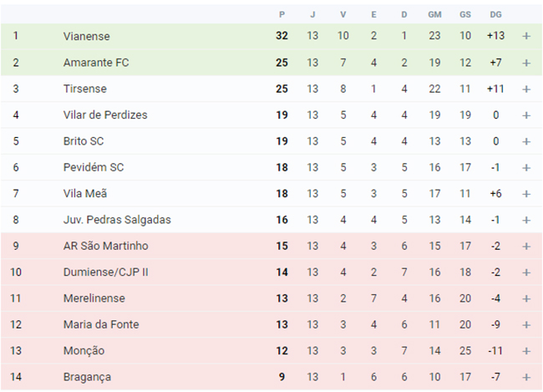Expand the Bragança row details
The width and height of the screenshot is (543, 392).
(526, 377)
